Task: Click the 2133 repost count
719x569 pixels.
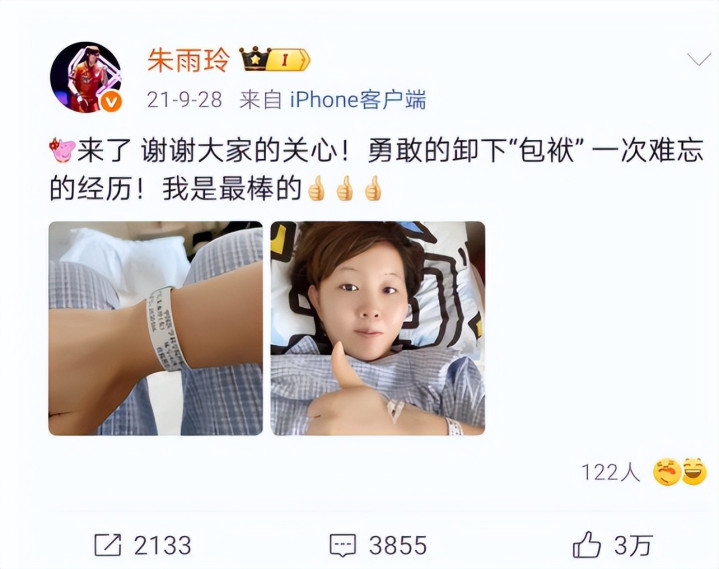Action: point(162,546)
